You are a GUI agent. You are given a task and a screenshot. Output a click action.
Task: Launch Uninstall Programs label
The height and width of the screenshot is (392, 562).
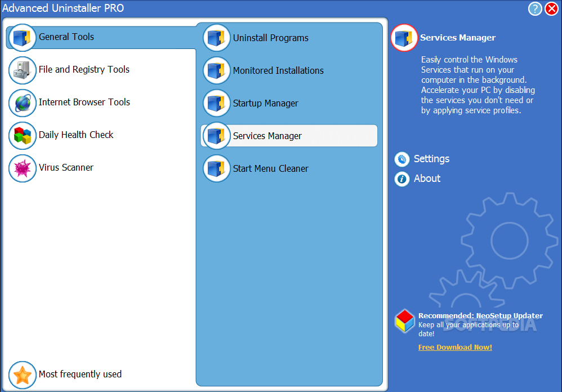pyautogui.click(x=271, y=38)
